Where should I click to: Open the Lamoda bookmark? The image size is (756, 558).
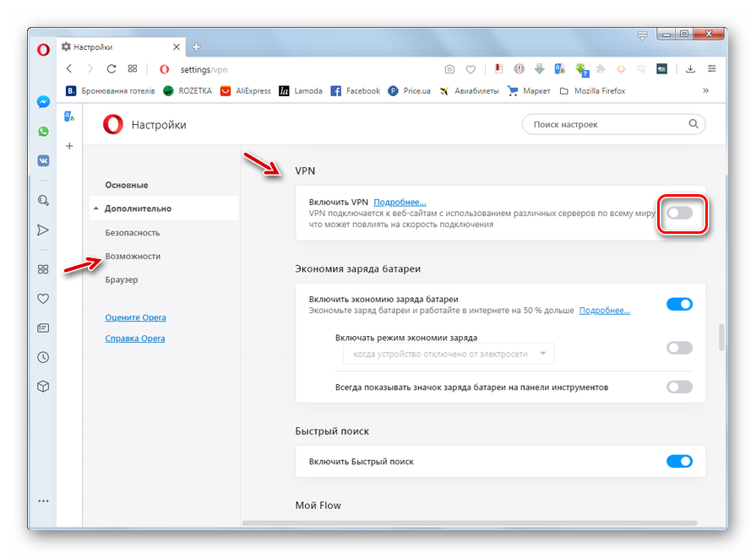coord(301,90)
